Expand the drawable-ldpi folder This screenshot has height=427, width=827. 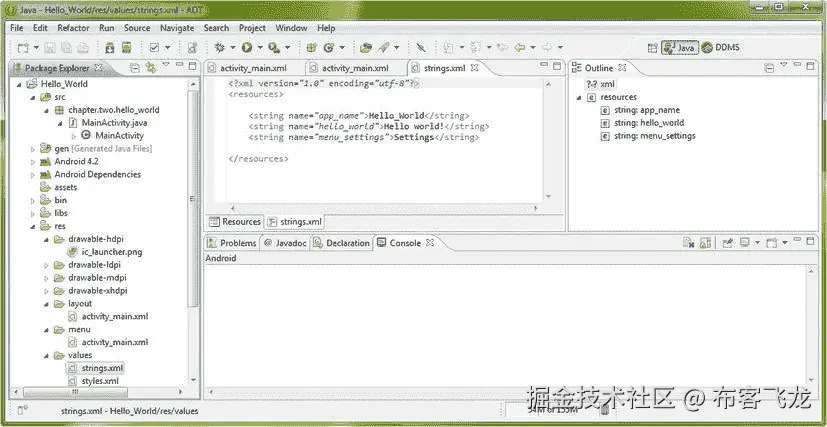(x=46, y=265)
